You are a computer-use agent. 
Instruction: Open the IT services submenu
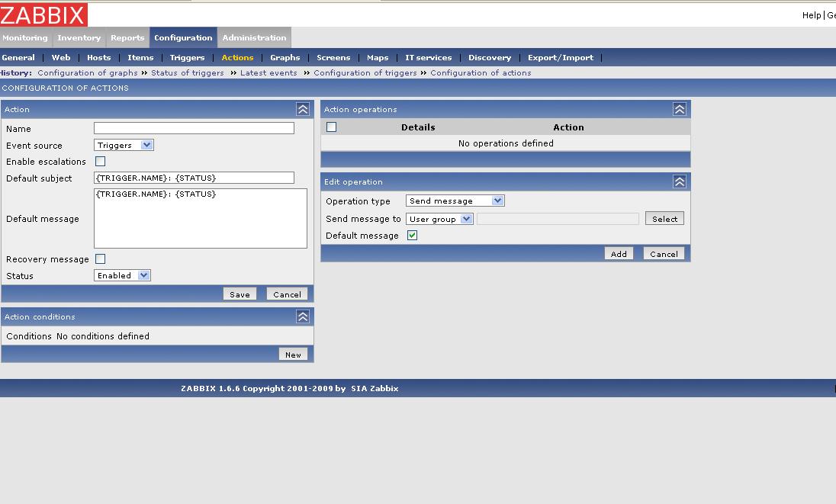pos(428,57)
